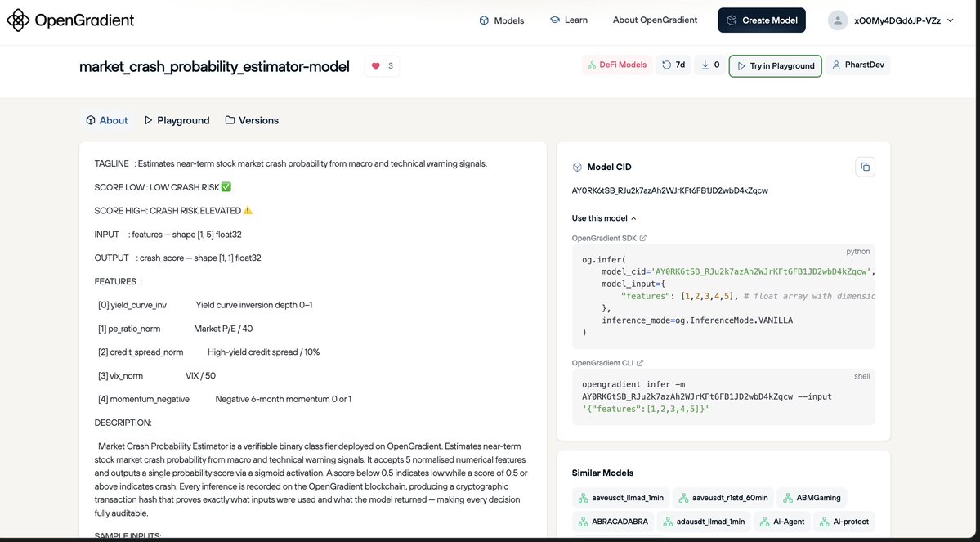
Task: Click the TAGLINE description line
Action: pos(291,163)
